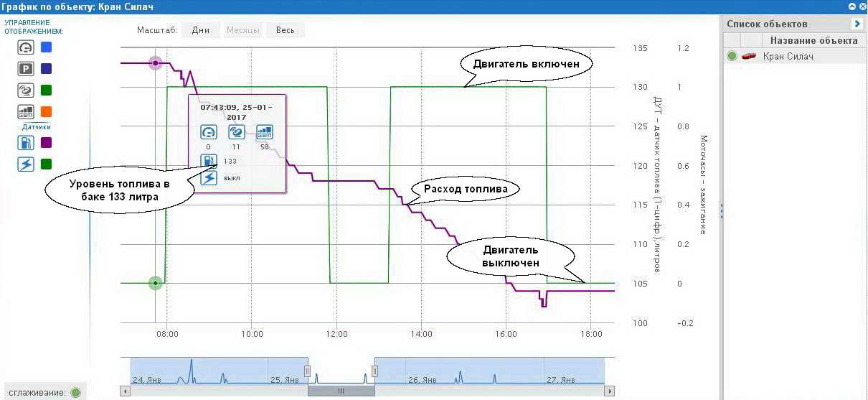The image size is (868, 400).
Task: Click the Масштаб label
Action: tap(156, 30)
